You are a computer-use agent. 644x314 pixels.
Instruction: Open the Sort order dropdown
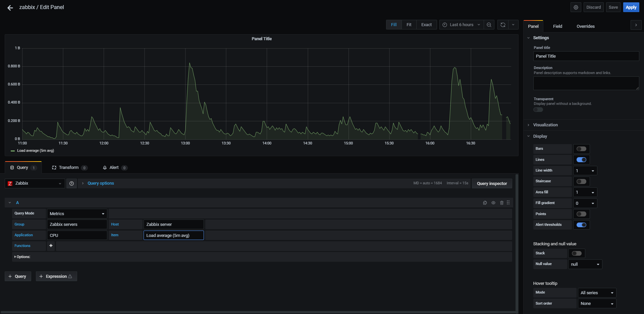pos(597,304)
